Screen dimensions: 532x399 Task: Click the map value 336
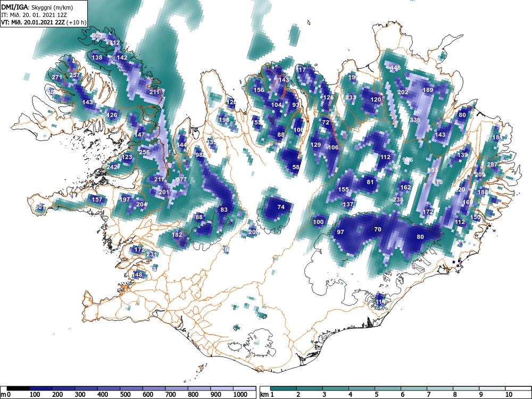(415, 119)
